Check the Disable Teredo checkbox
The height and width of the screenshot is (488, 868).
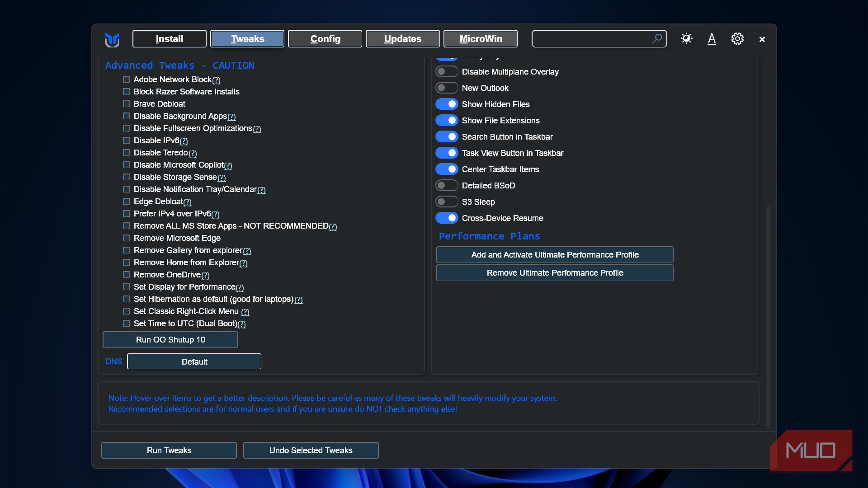(x=127, y=153)
